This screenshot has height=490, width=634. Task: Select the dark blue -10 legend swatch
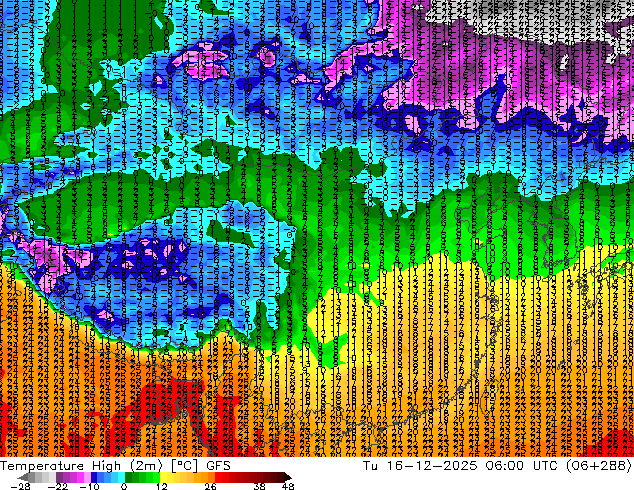(94, 477)
